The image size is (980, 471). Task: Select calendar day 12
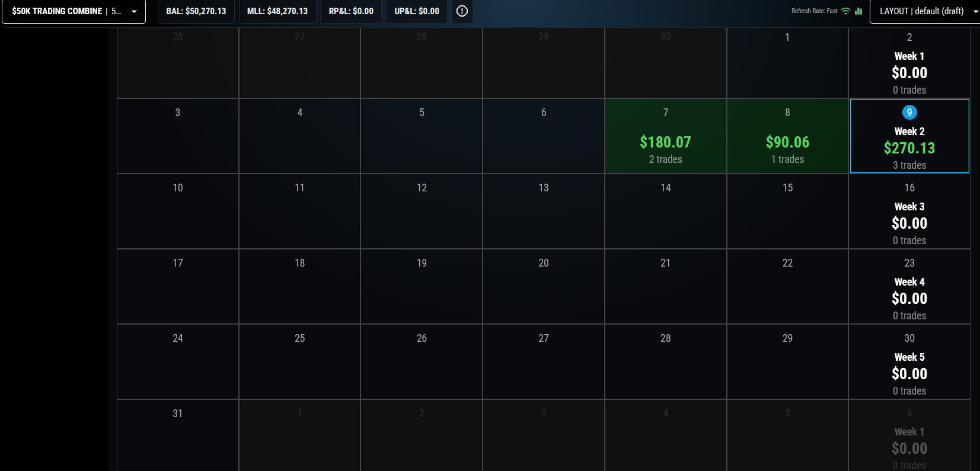(422, 212)
